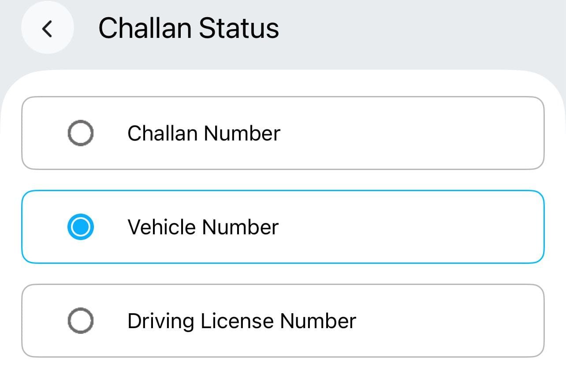Tap the filled blue circle beside Vehicle Number

[x=80, y=227]
